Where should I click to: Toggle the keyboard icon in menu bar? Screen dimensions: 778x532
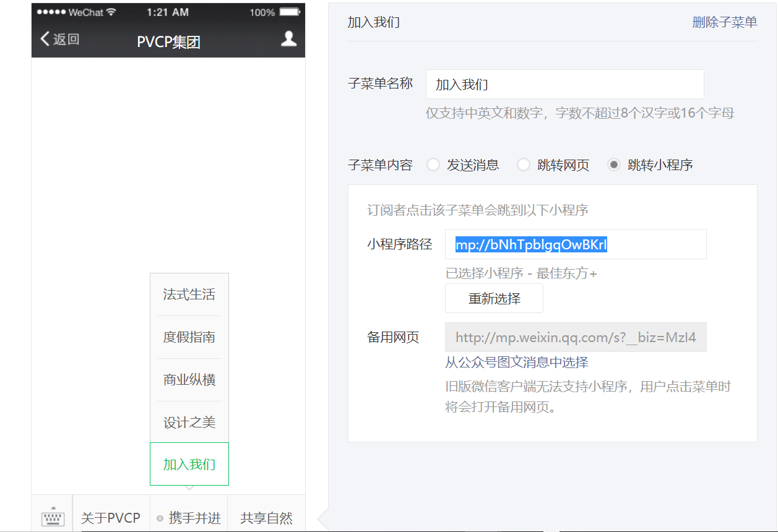(x=53, y=517)
